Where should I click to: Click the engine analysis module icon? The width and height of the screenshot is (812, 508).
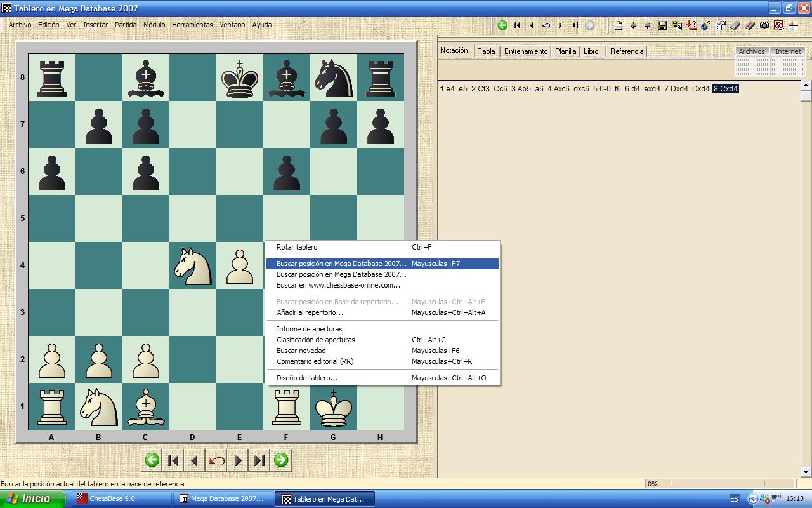click(779, 25)
